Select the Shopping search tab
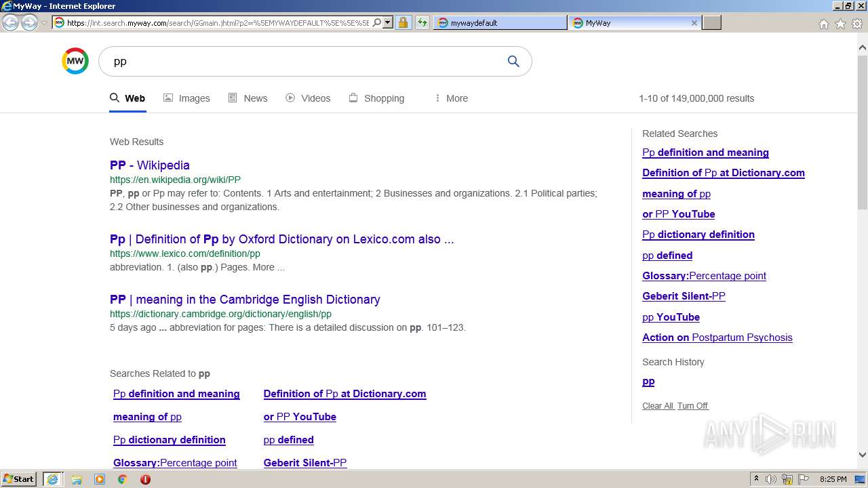This screenshot has width=868, height=488. [x=376, y=98]
